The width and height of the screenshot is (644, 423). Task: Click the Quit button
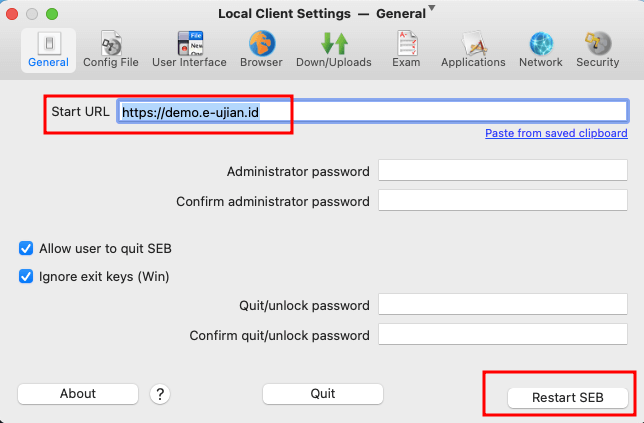click(323, 393)
